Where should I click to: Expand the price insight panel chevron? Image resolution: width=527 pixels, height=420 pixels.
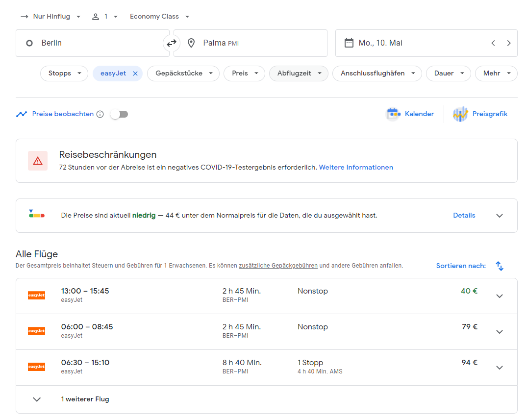point(500,216)
